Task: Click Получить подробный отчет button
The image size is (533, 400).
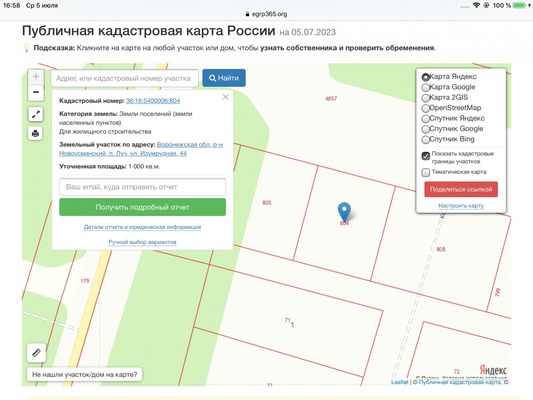Action: click(142, 207)
